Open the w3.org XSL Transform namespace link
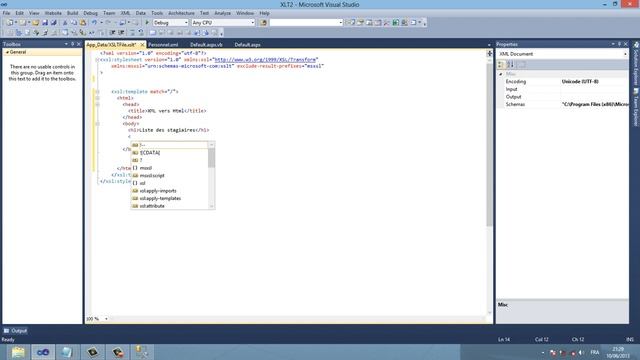640x360 pixels. (x=265, y=60)
